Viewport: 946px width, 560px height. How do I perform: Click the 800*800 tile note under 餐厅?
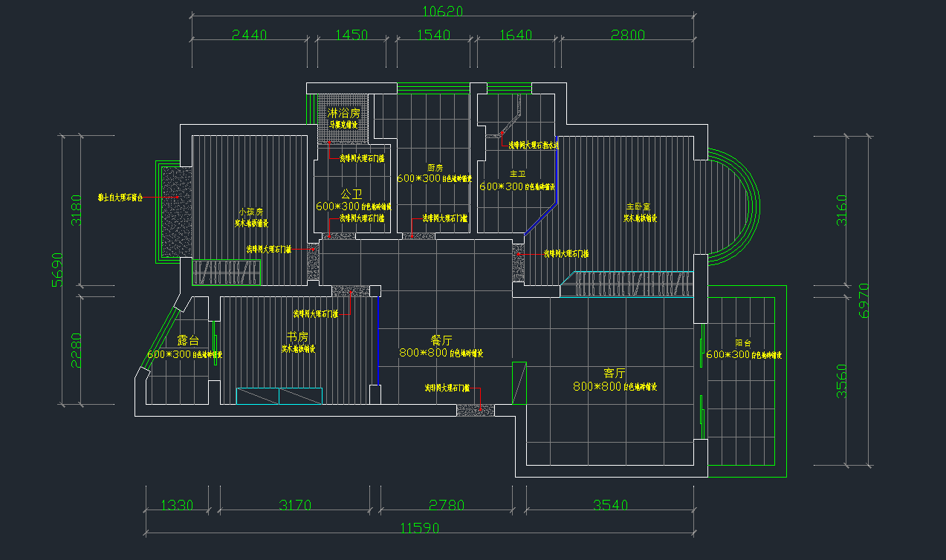[441, 353]
